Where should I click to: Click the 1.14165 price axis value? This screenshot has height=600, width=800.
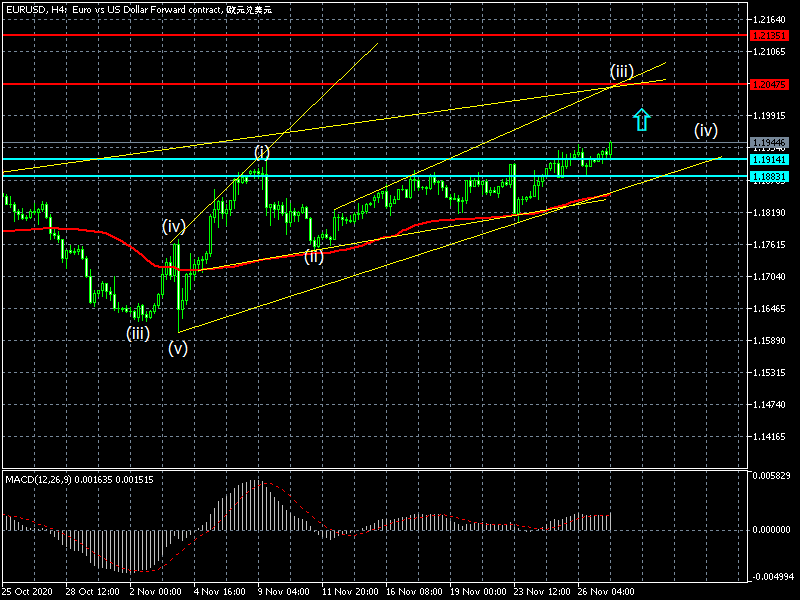coord(769,437)
